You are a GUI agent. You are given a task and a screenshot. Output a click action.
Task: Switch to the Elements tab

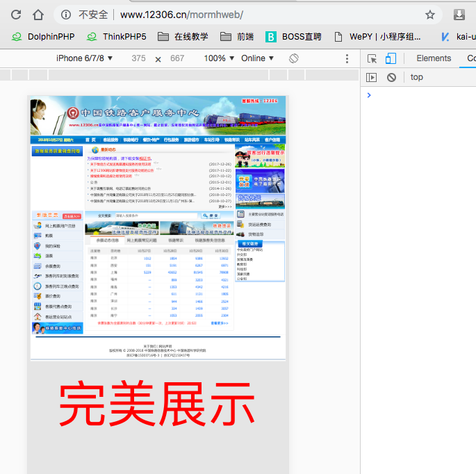click(434, 58)
